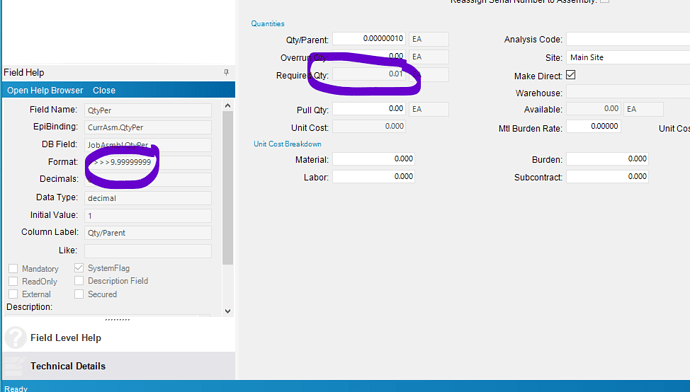This screenshot has height=392, width=690.
Task: Click the Material cost field
Action: point(374,159)
